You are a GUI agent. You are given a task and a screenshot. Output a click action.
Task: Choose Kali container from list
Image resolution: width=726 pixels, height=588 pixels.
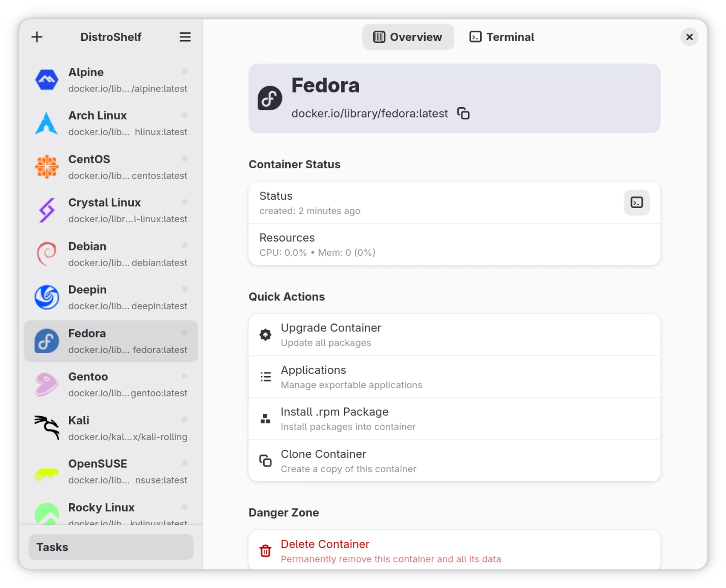111,428
